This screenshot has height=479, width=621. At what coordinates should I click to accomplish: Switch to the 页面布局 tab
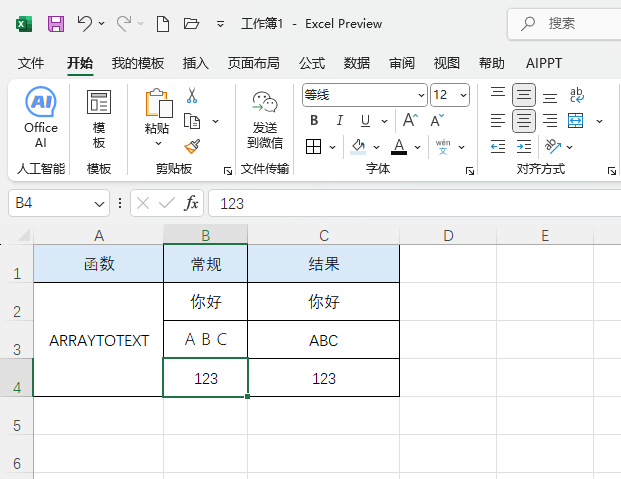click(253, 63)
